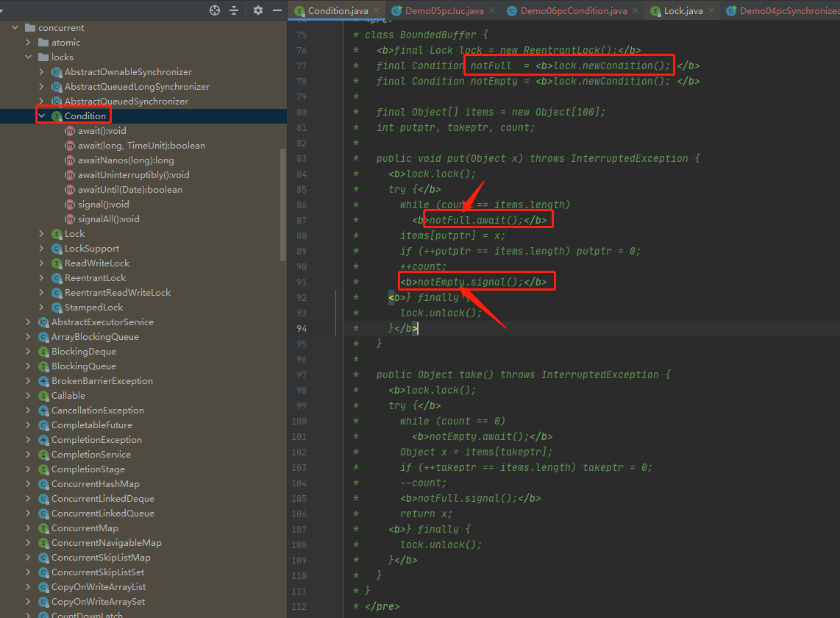Select AbstractQueuedSynchronizer in project tree
Viewport: 840px width, 618px height.
point(127,102)
